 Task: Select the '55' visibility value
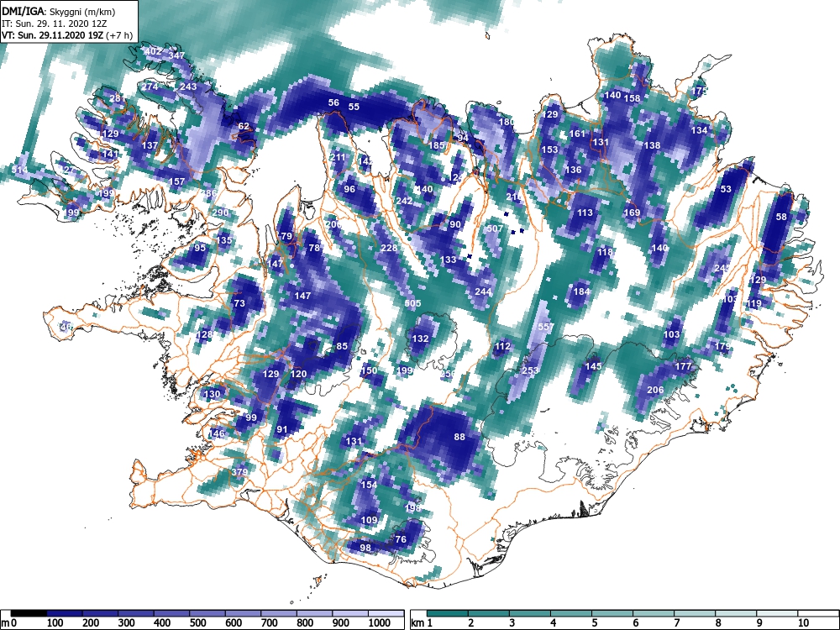(x=354, y=107)
